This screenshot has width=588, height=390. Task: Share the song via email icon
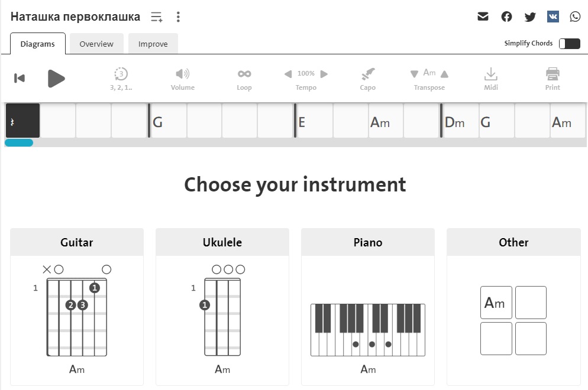pos(483,17)
